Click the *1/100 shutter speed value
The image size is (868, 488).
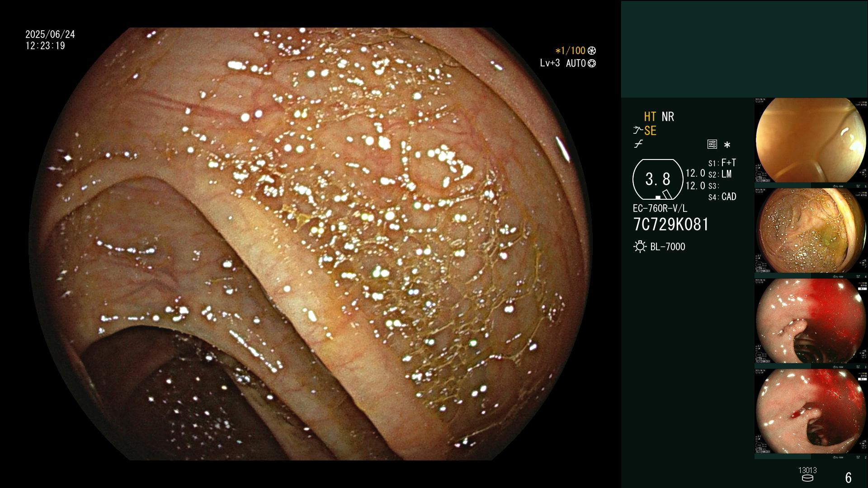(x=570, y=51)
